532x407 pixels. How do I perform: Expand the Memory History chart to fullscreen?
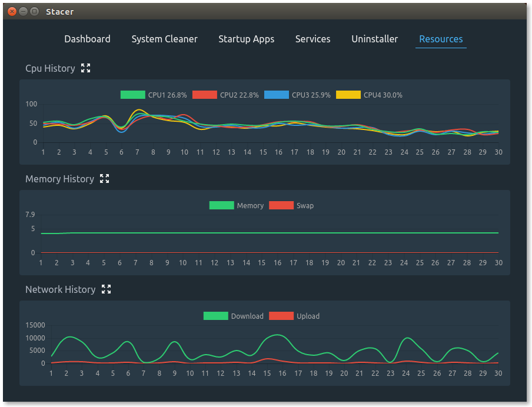coord(105,179)
